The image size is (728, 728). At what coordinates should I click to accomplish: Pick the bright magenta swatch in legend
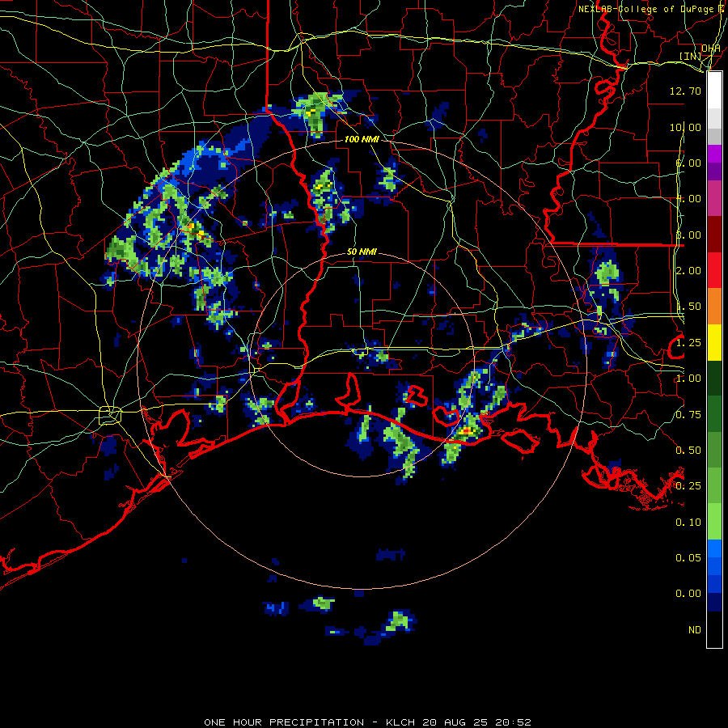coord(714,154)
